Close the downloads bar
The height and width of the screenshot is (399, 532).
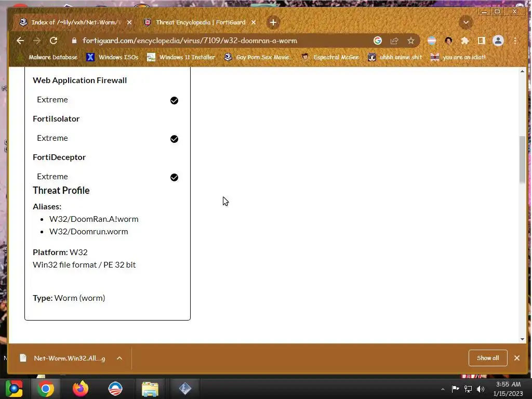tap(517, 358)
